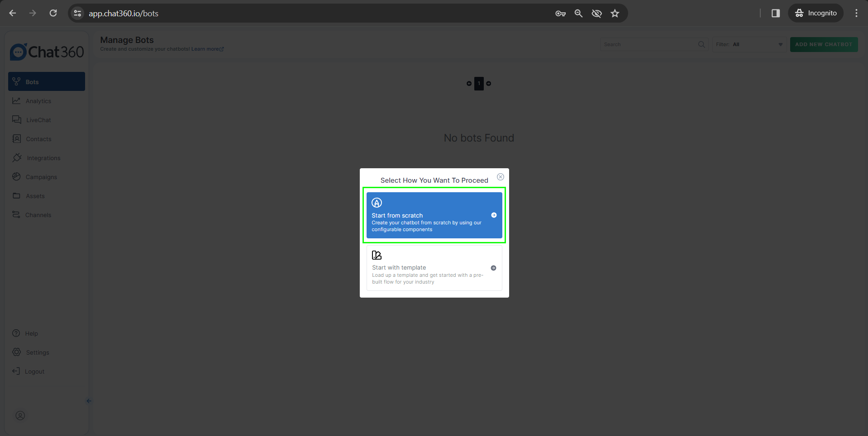This screenshot has height=436, width=868.
Task: Open Integrations in the sidebar
Action: point(47,158)
